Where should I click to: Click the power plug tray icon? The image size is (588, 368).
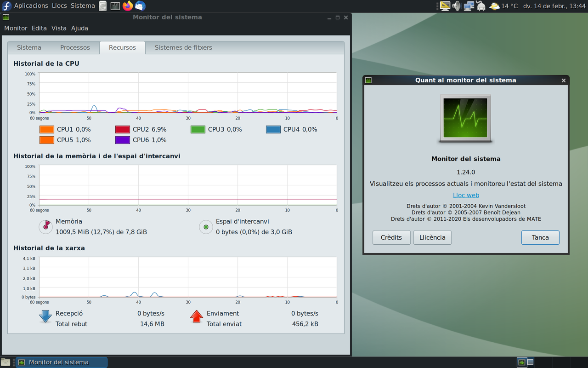pyautogui.click(x=481, y=6)
